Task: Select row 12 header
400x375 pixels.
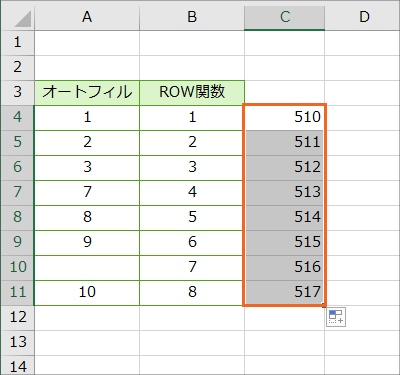Action: click(17, 318)
